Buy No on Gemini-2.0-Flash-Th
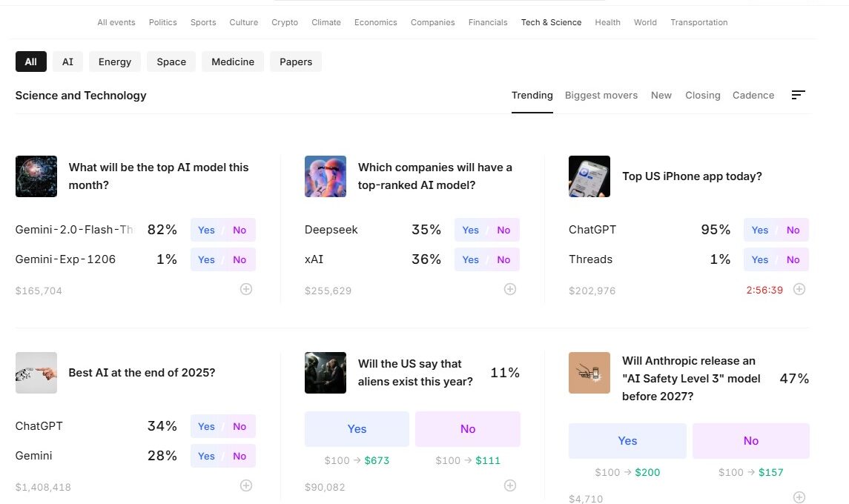 [x=239, y=230]
